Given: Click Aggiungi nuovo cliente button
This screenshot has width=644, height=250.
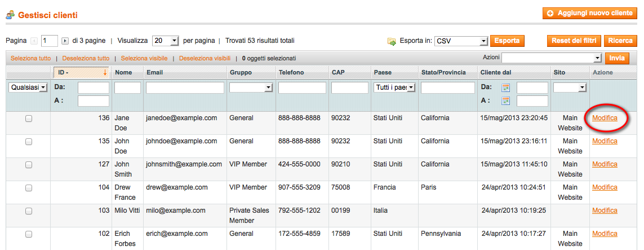Looking at the screenshot, I should (590, 13).
